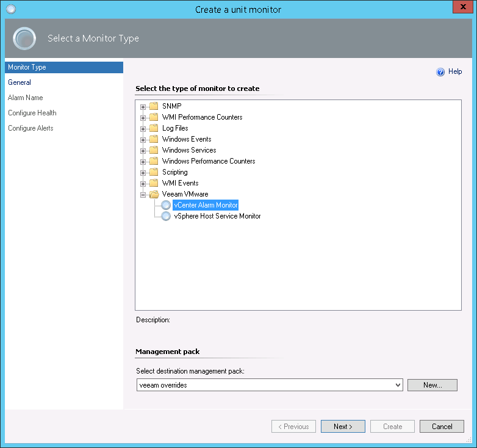This screenshot has width=477, height=448.
Task: Click the Next button
Action: [x=343, y=427]
